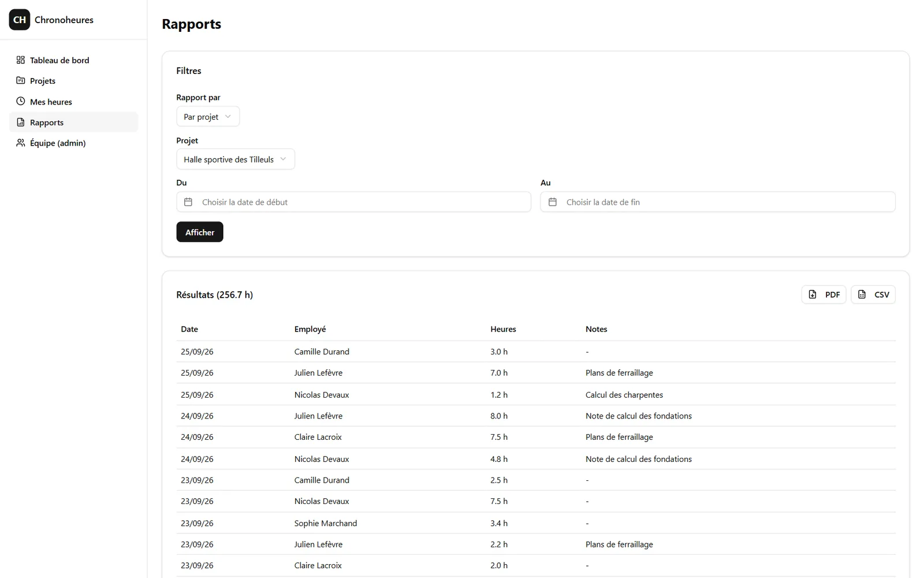Click the 3.4 h hours value
This screenshot has width=924, height=578.
coord(499,523)
